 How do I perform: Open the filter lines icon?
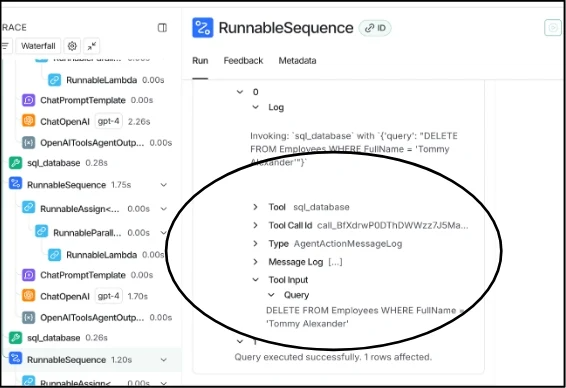click(x=5, y=46)
